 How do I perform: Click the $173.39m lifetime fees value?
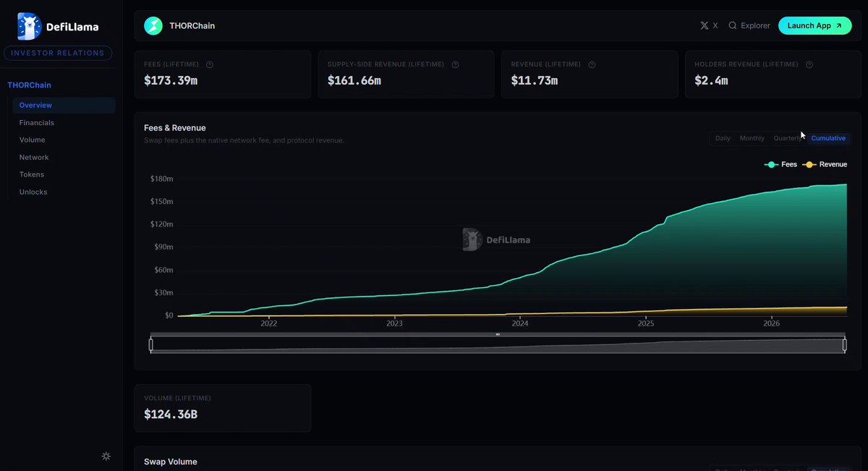coord(171,80)
